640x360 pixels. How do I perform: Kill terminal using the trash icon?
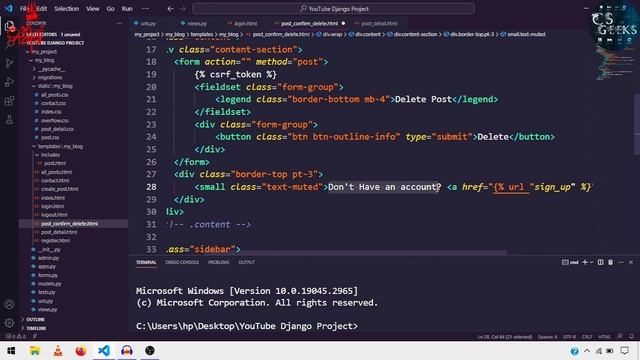click(x=611, y=262)
